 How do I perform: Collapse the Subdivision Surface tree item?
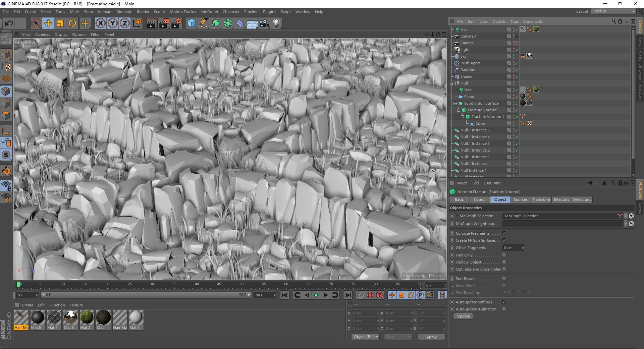(455, 103)
